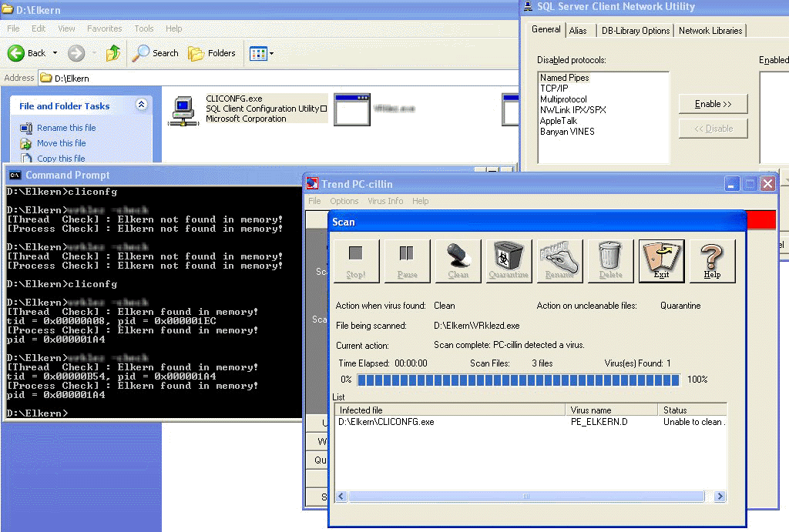Open the Views dropdown button
The image size is (789, 532).
coord(262,53)
